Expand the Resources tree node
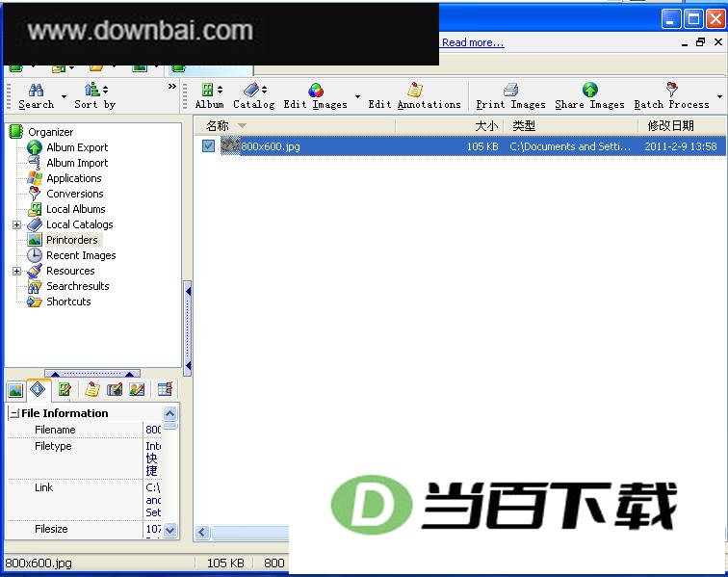Screen dimensions: 728x577 coord(16,271)
